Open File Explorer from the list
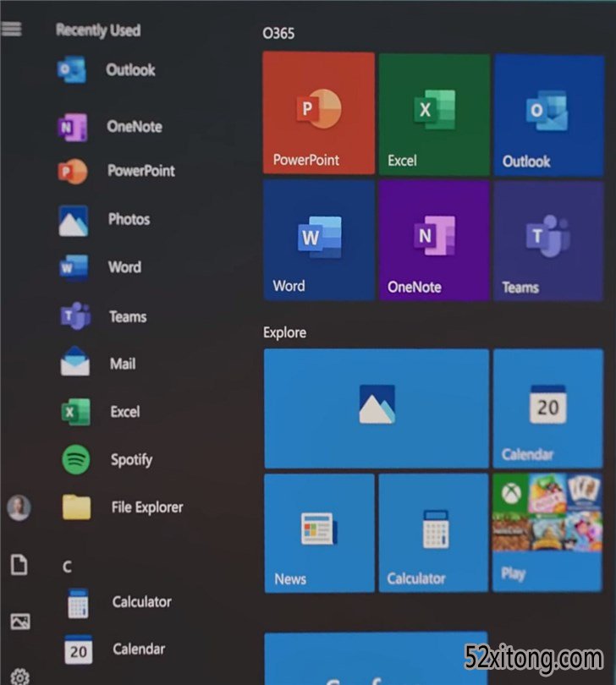616x685 pixels. 123,507
